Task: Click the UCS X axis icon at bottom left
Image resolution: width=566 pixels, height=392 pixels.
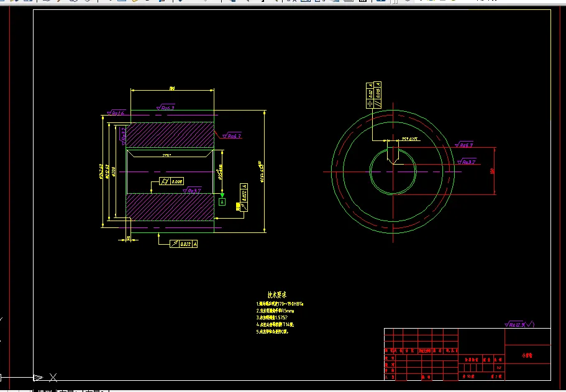Action: (53, 378)
